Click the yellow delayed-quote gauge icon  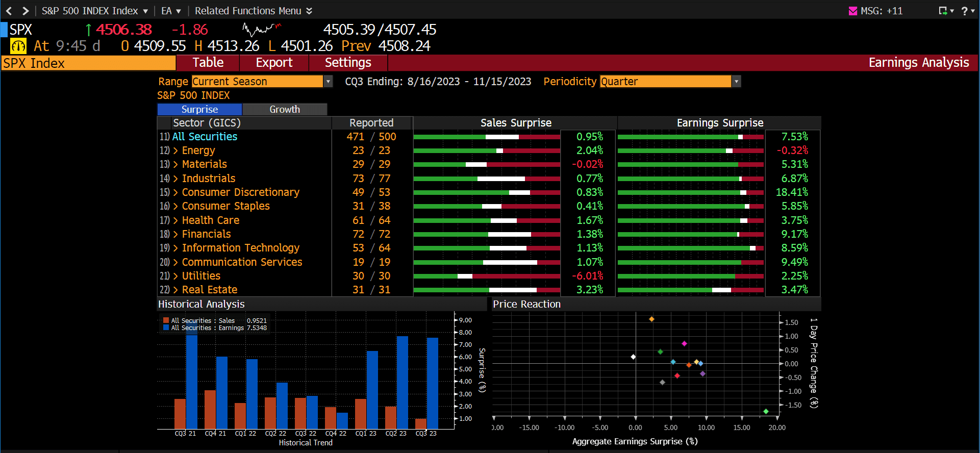click(18, 46)
